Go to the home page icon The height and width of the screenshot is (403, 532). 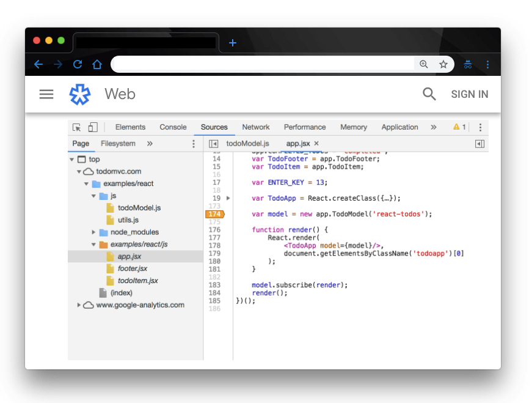coord(97,64)
